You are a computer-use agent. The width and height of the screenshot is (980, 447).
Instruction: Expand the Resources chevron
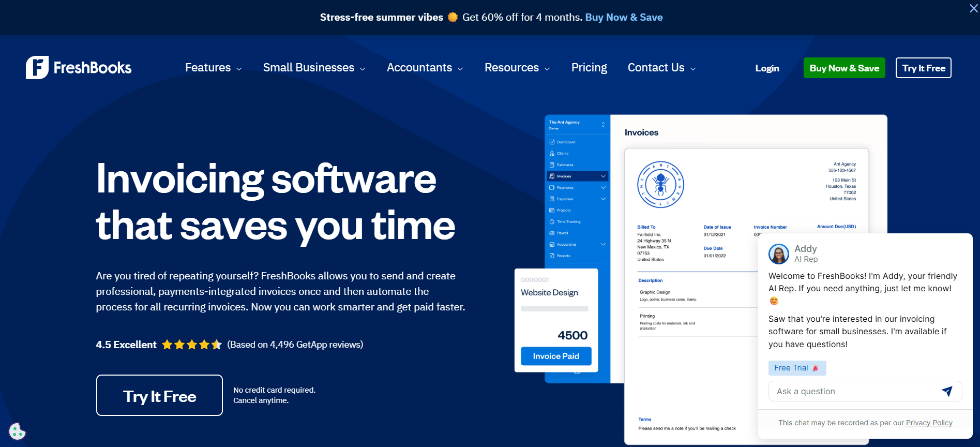[547, 69]
